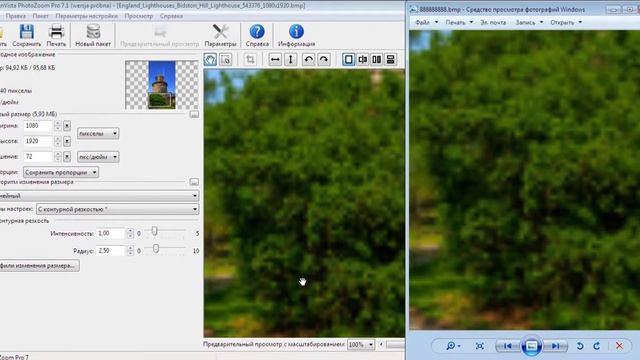Viewport: 640px width, 360px height.
Task: Click Эл. почта in Photo Viewer
Action: [493, 22]
